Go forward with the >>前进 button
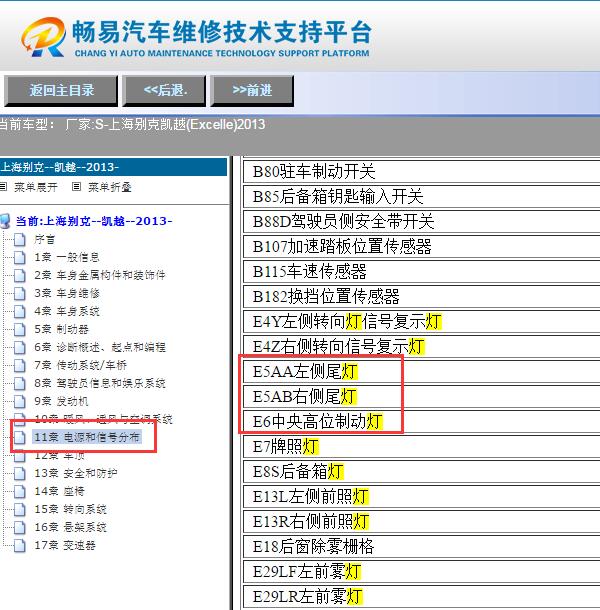 pos(252,91)
